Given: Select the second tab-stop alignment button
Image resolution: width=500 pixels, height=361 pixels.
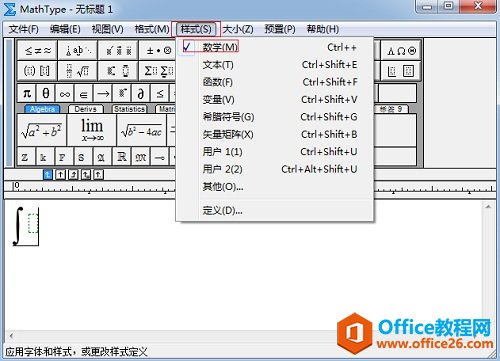Looking at the screenshot, I should tap(60, 175).
